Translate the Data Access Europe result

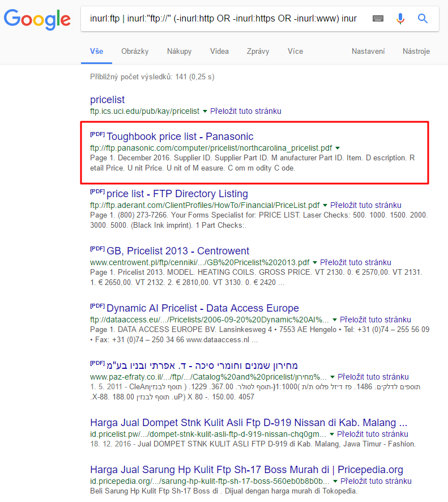[x=375, y=320]
